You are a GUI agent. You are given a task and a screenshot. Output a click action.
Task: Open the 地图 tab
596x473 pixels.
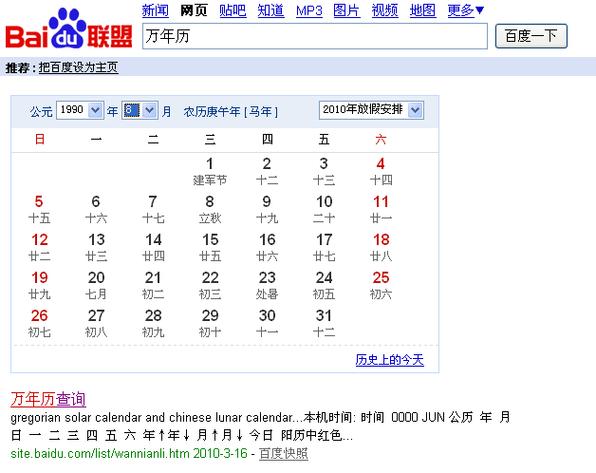point(423,10)
